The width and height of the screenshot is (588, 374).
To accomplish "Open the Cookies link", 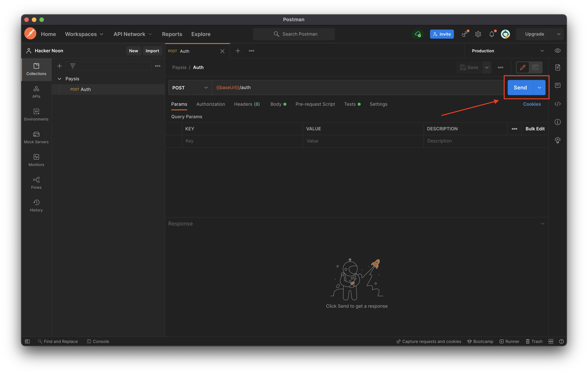I will (532, 104).
